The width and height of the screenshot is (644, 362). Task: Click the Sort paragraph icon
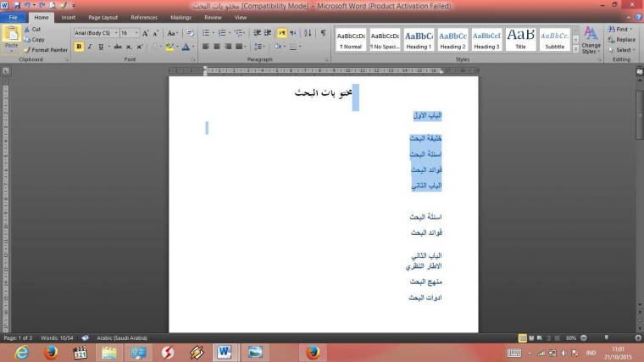coord(307,33)
